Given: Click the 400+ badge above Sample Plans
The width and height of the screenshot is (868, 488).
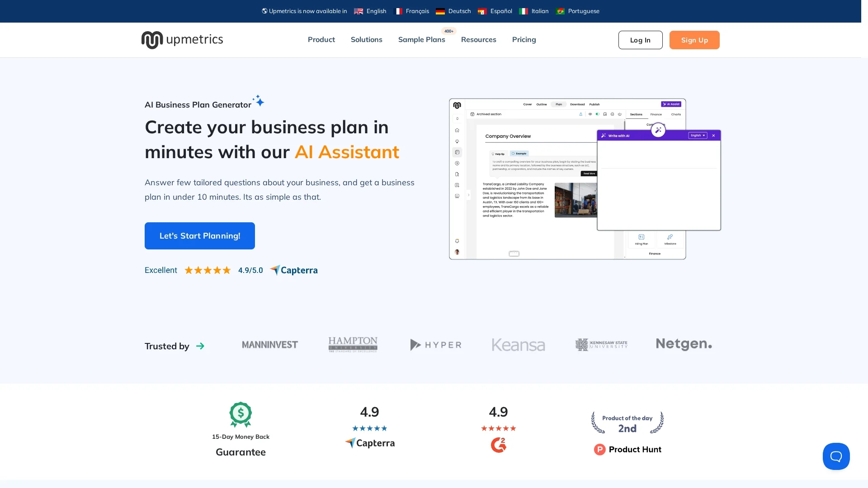Looking at the screenshot, I should (449, 31).
